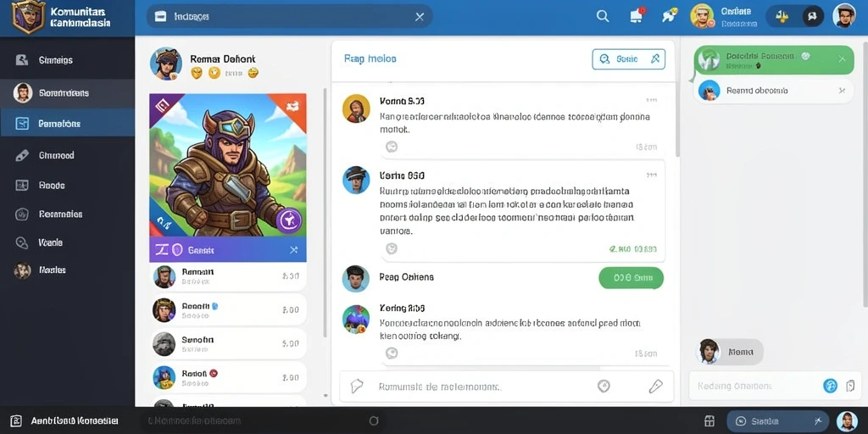868x434 pixels.
Task: Open the green notification card
Action: 774,60
